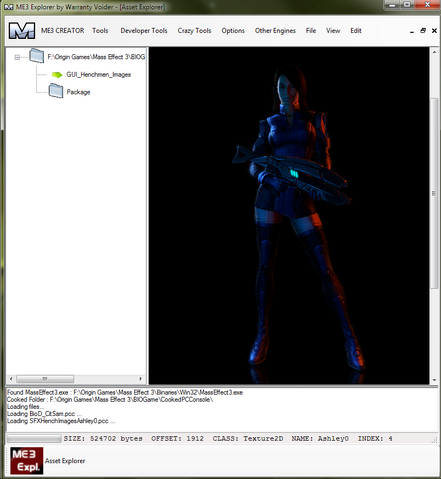This screenshot has height=479, width=441.
Task: Click the status bar progress bar
Action: [34, 438]
